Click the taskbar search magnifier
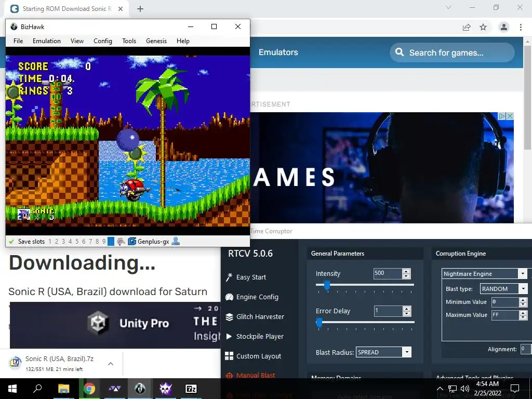 click(37, 388)
